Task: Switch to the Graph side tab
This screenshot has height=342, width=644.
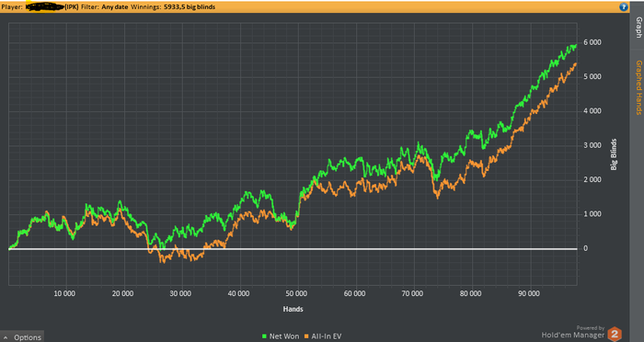Action: point(638,28)
